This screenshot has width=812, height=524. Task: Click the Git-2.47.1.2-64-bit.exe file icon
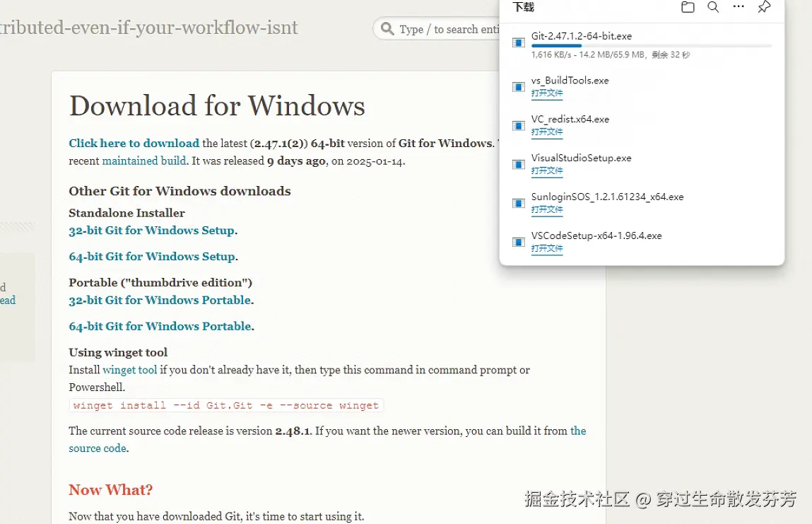click(x=519, y=42)
